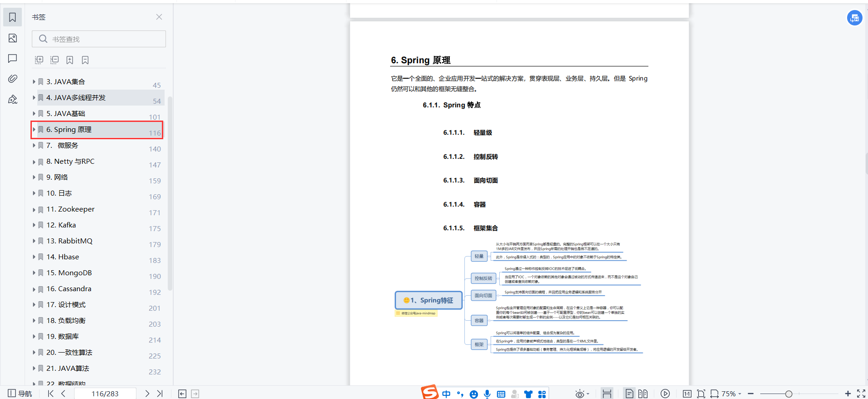This screenshot has width=868, height=399.
Task: Open the comments panel icon in sidebar
Action: [x=13, y=58]
